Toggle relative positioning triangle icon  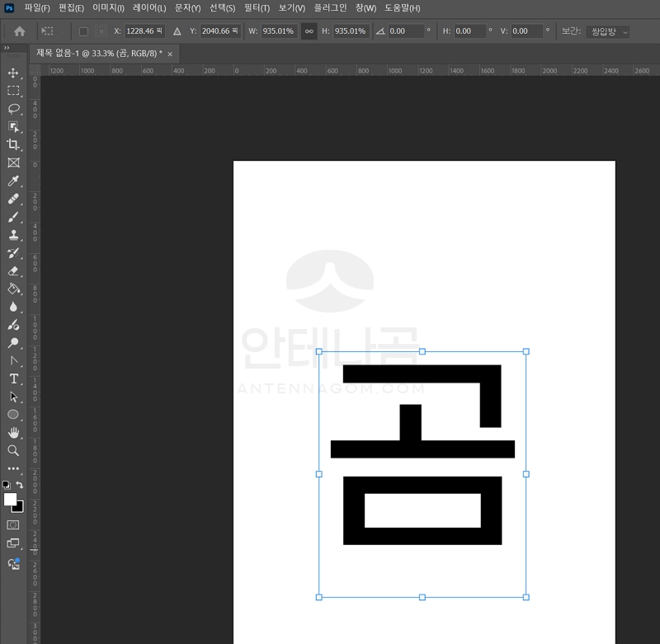point(177,31)
